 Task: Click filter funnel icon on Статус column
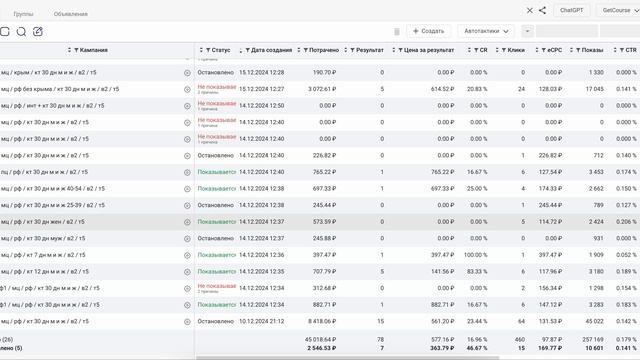(x=208, y=50)
